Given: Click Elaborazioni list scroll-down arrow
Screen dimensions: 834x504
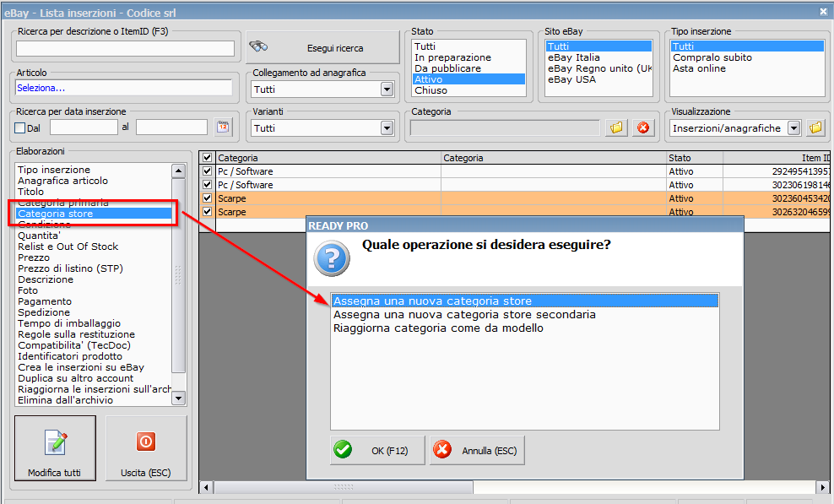Looking at the screenshot, I should coord(178,398).
